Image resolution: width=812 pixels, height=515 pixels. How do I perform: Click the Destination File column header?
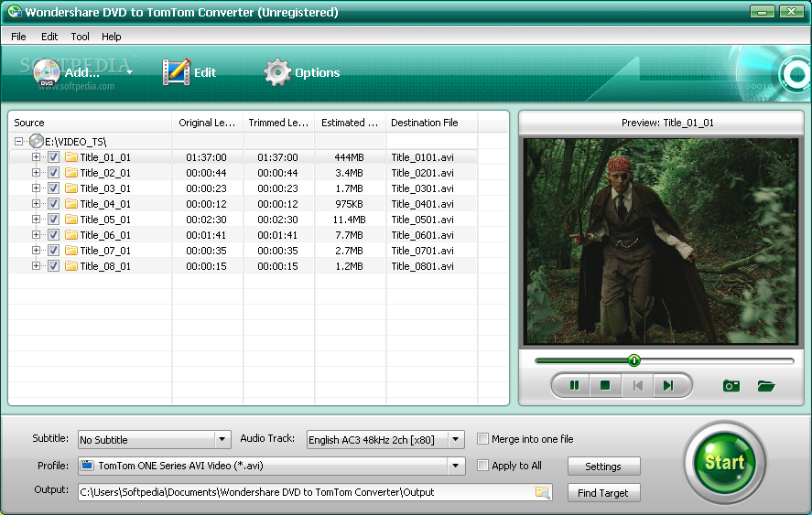432,123
